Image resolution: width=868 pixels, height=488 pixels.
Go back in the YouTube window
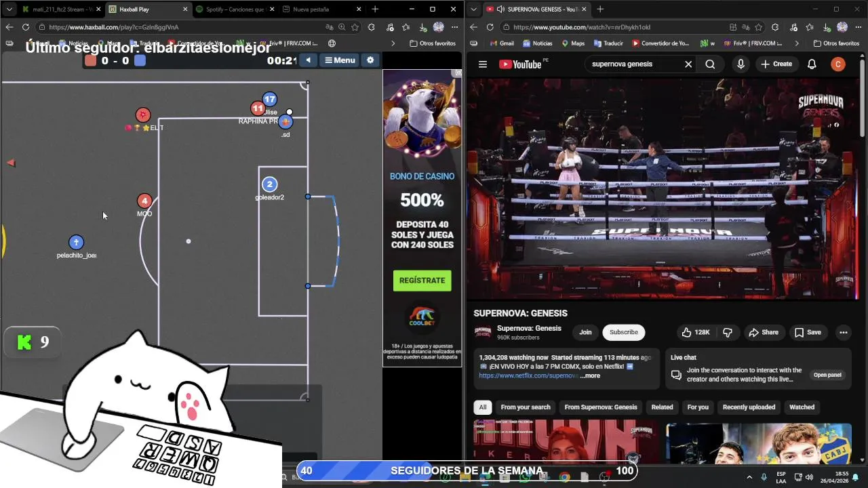(473, 27)
